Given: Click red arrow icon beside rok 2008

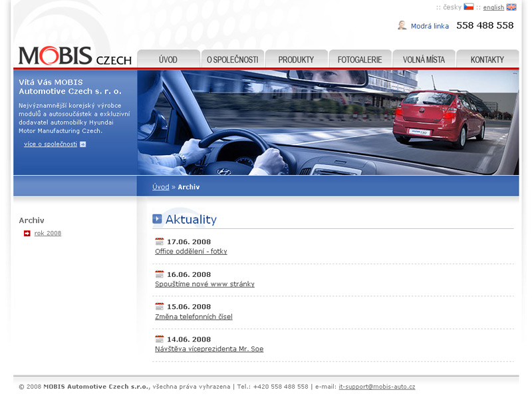Looking at the screenshot, I should (x=27, y=234).
